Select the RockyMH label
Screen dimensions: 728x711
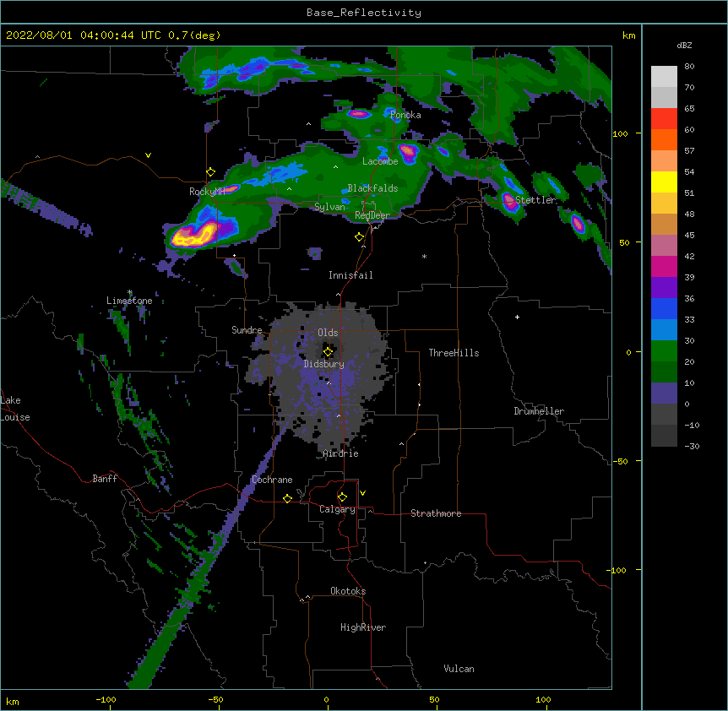pyautogui.click(x=207, y=191)
